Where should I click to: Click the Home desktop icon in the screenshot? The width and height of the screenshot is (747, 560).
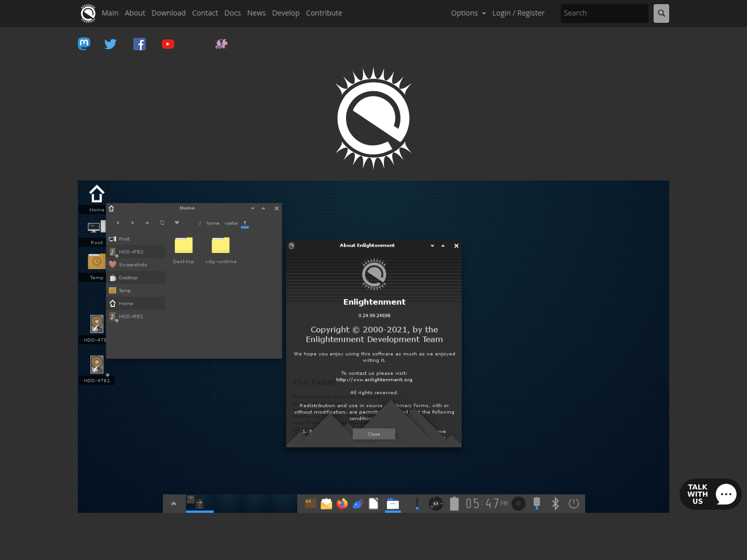coord(96,199)
